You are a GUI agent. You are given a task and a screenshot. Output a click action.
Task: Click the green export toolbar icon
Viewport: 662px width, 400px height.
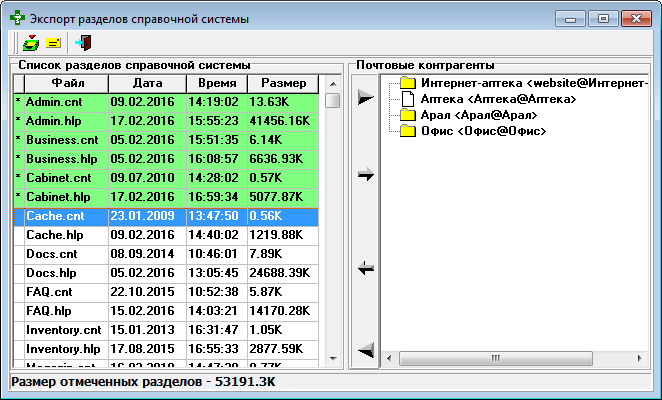(30, 43)
